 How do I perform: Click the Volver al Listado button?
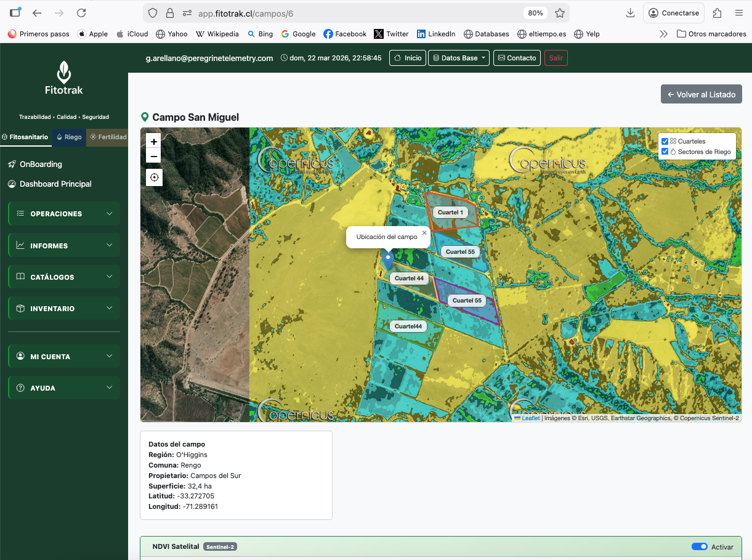click(701, 94)
